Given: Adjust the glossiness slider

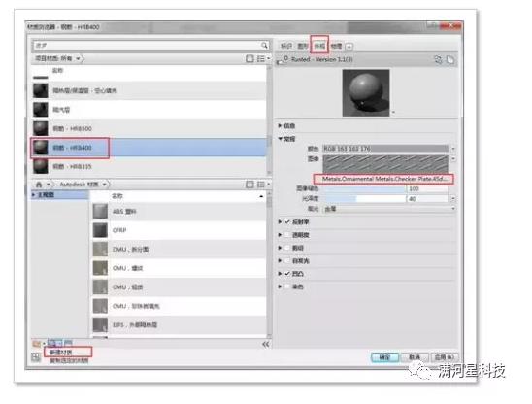Looking at the screenshot, I should click(x=364, y=199).
